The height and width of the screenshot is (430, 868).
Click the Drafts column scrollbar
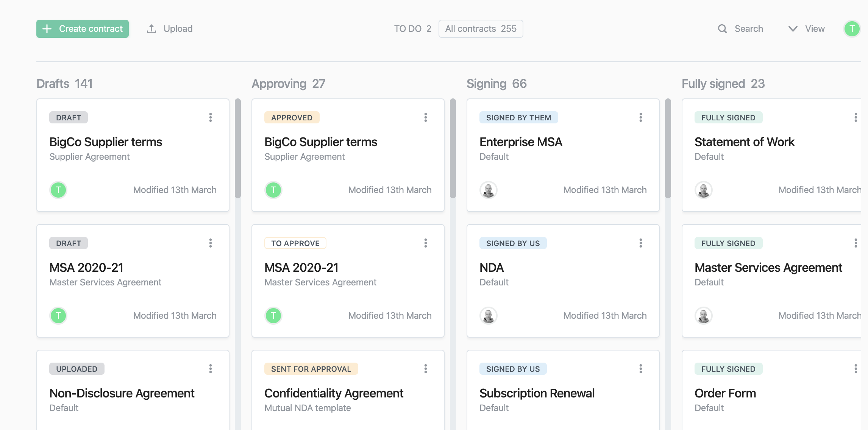click(x=238, y=148)
